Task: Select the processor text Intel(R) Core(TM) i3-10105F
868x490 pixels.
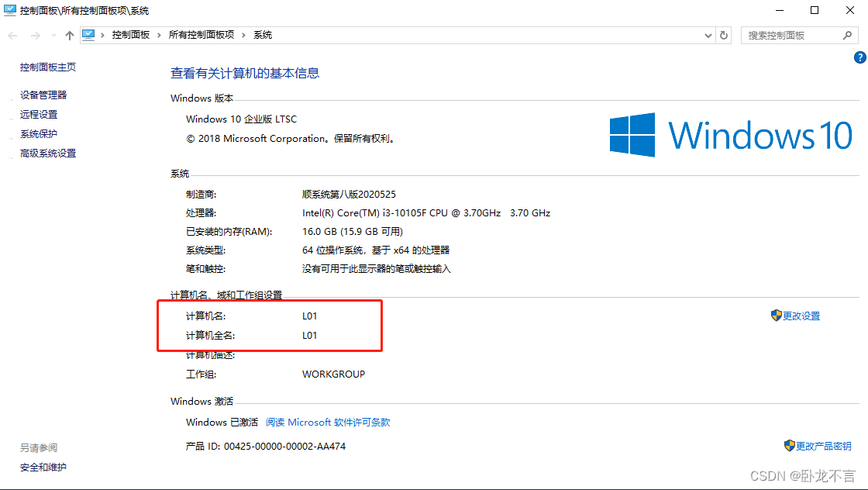Action: click(x=364, y=212)
